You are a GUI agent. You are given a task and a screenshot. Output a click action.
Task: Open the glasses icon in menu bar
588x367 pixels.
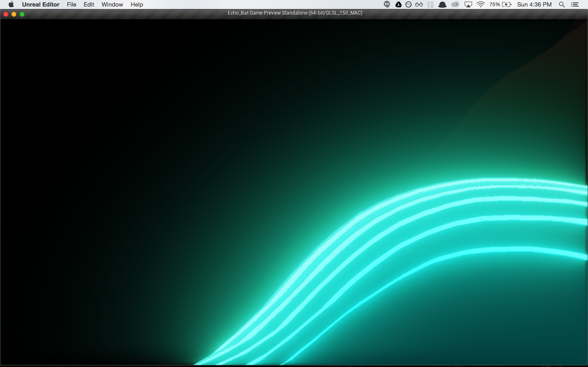click(x=419, y=5)
